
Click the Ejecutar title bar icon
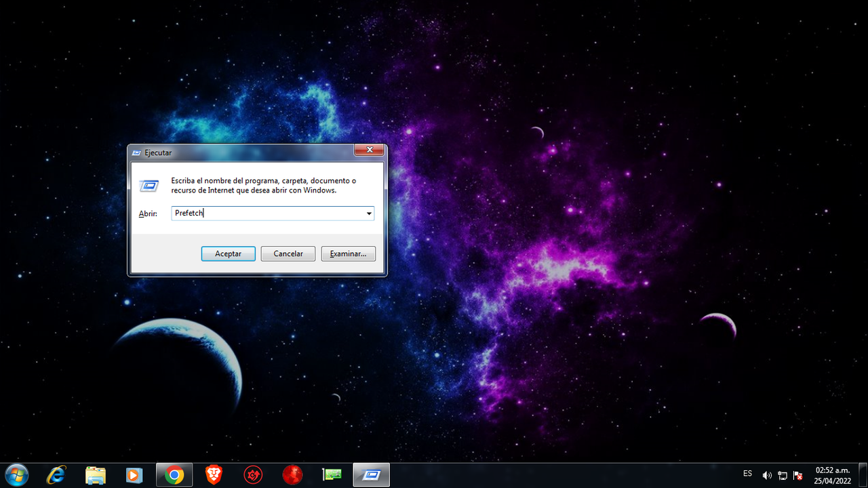tap(136, 152)
